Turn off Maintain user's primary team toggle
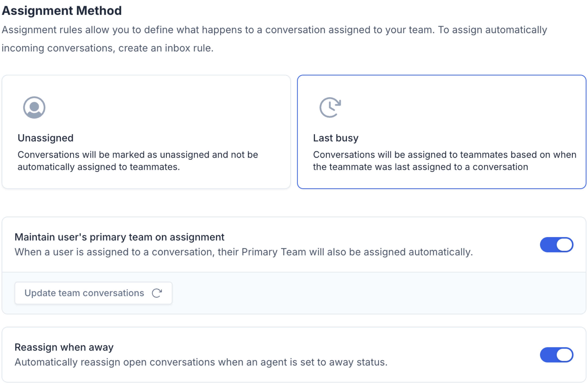 [x=556, y=245]
